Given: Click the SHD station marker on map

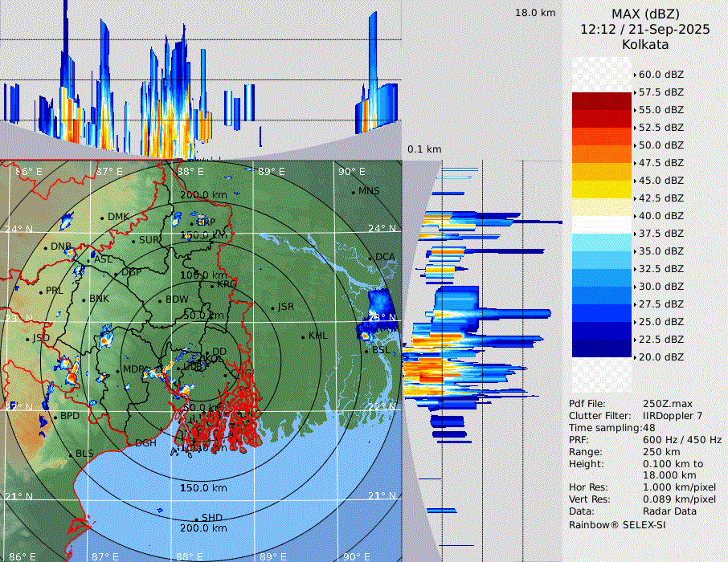Looking at the screenshot, I should pos(197,518).
